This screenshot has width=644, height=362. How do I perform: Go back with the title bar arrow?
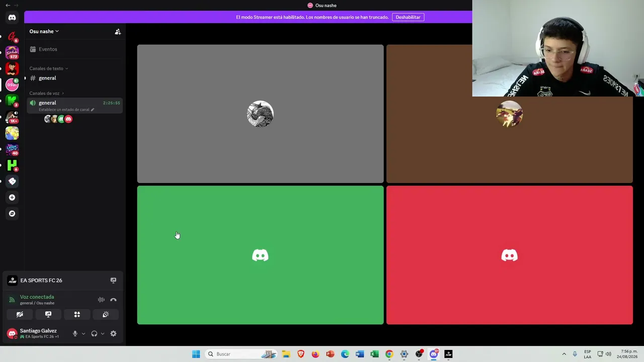tap(8, 5)
